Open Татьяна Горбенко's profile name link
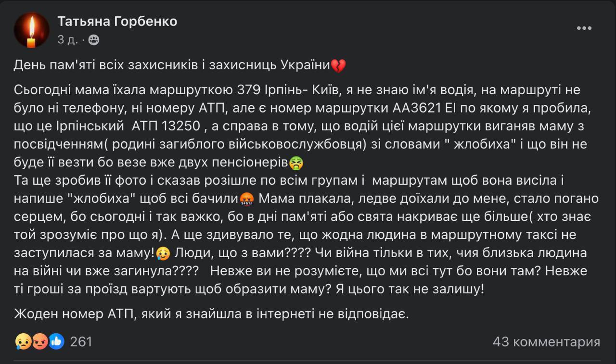 tap(117, 21)
